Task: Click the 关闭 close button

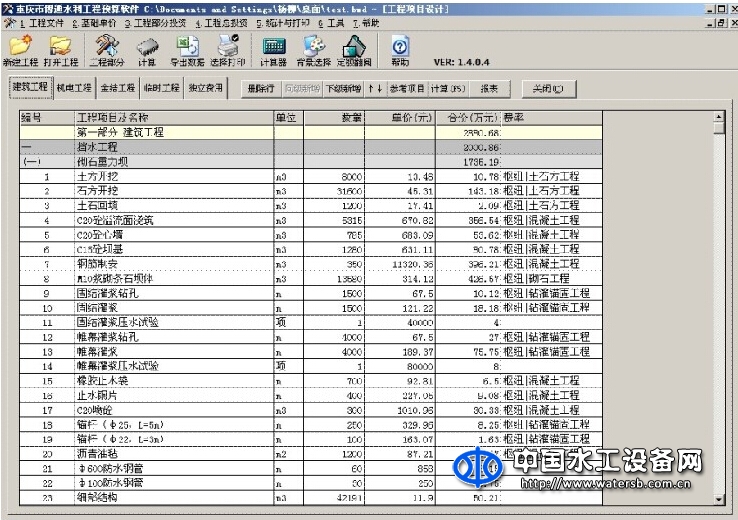Action: pos(549,88)
